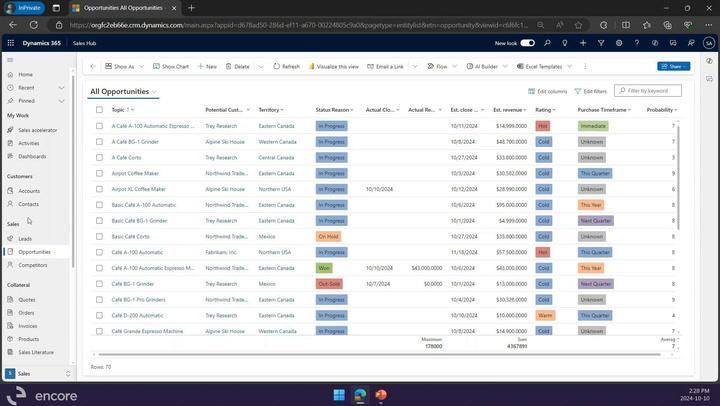
Task: Click the grid vertical scrollbar
Action: click(678, 177)
